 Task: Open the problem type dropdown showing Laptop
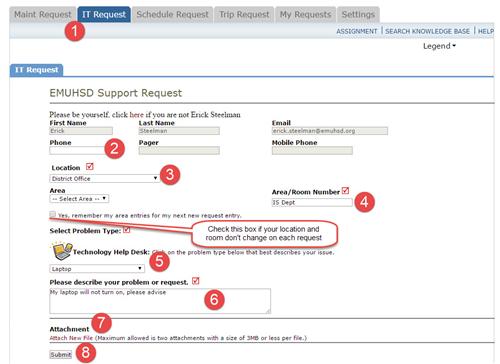tap(97, 269)
